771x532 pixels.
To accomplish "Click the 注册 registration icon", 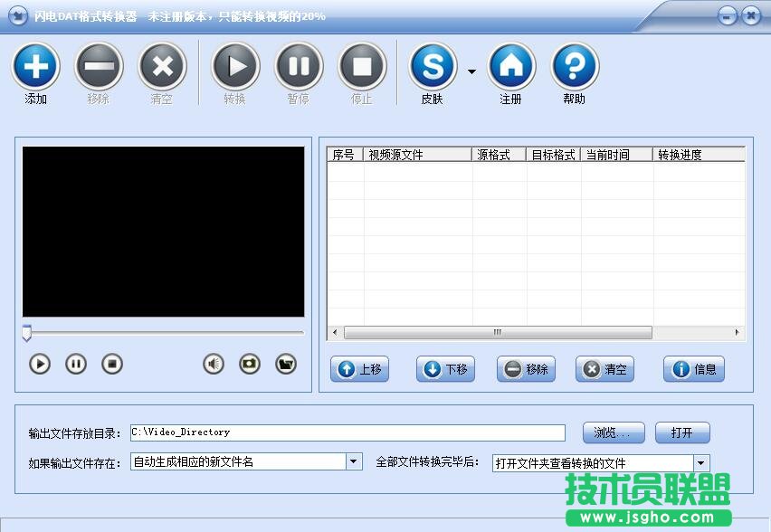I will click(x=511, y=65).
